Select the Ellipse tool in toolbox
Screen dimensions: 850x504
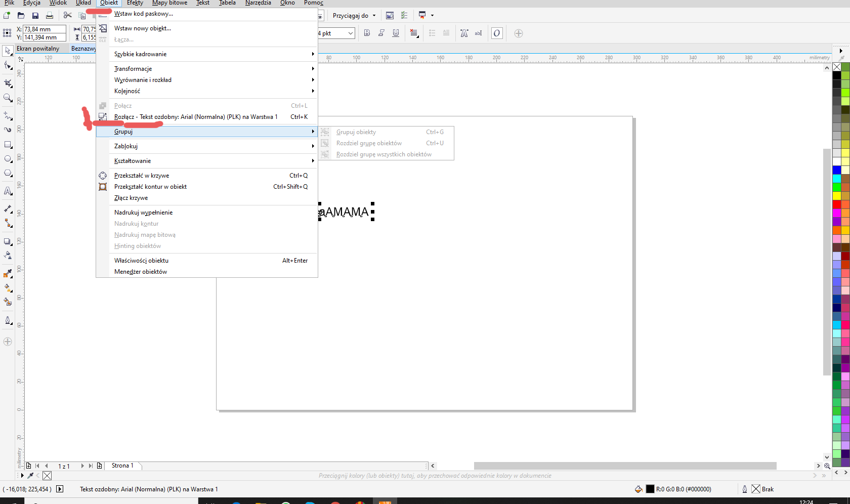[8, 159]
